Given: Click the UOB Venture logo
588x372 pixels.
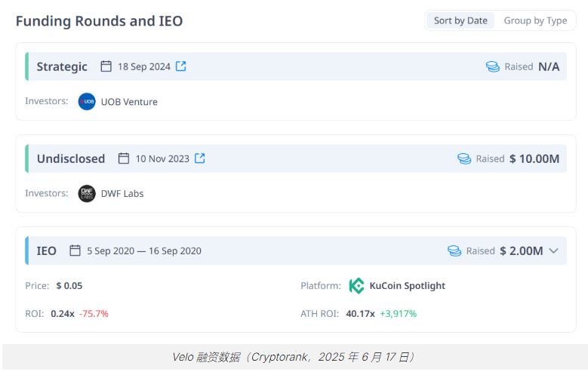Looking at the screenshot, I should [x=87, y=102].
